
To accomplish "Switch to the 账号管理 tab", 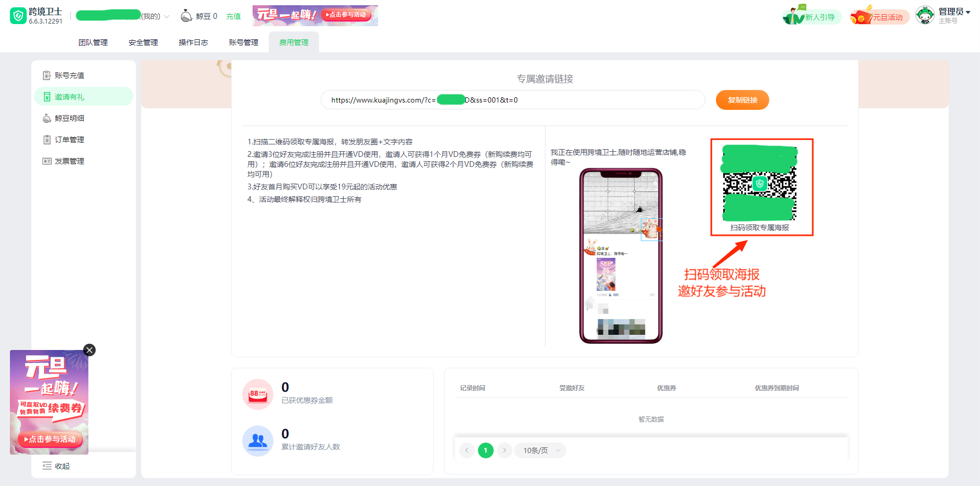I will [x=244, y=42].
